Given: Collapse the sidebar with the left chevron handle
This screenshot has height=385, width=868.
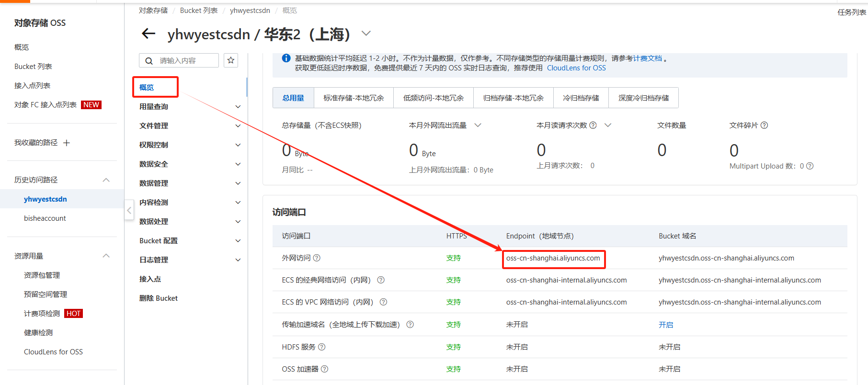Looking at the screenshot, I should coord(129,210).
